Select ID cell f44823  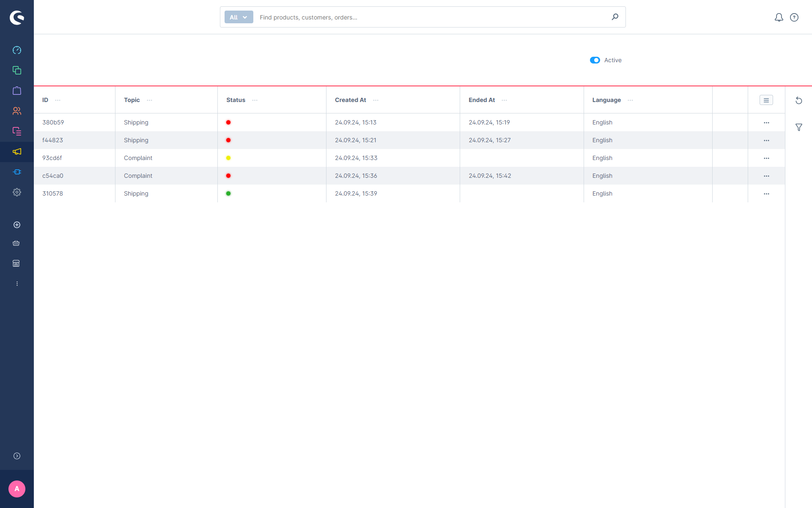click(52, 140)
